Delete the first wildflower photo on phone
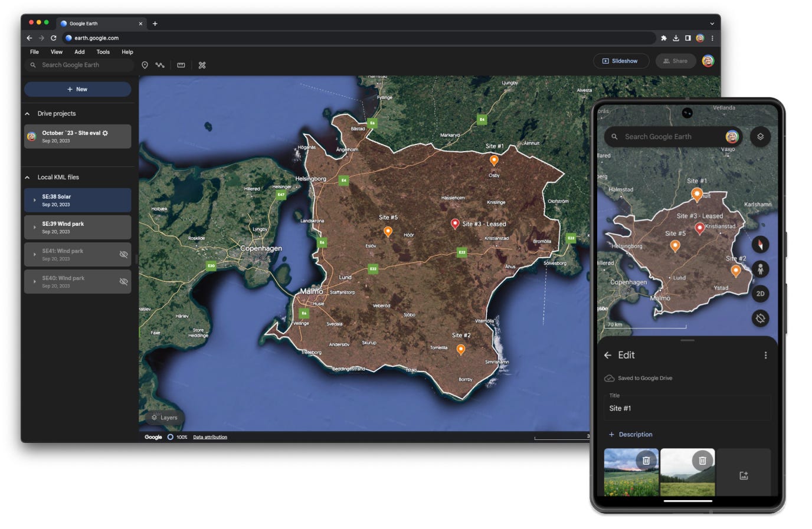Viewport: 812px width, 529px height. [x=646, y=460]
